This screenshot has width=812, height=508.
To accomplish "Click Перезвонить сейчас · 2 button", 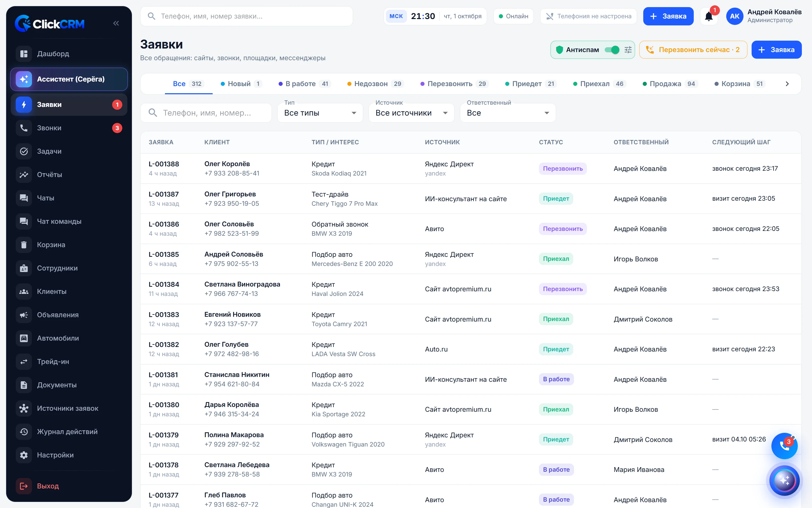I will (x=693, y=50).
